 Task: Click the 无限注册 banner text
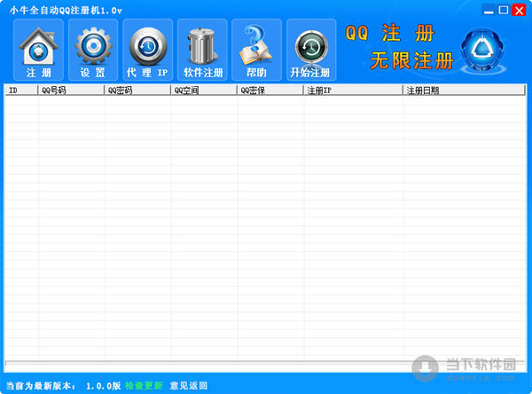tap(412, 61)
